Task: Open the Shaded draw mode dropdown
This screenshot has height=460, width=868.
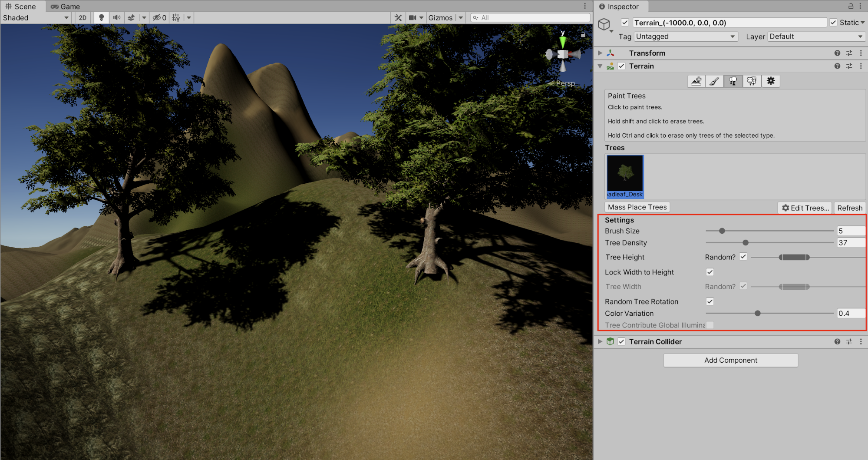Action: [x=36, y=18]
